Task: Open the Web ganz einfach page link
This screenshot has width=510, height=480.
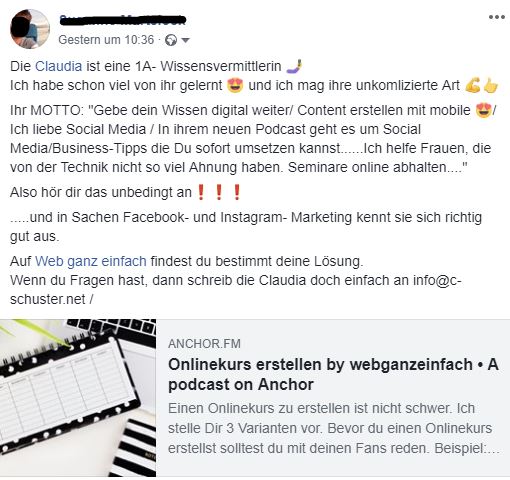Action: tap(91, 261)
